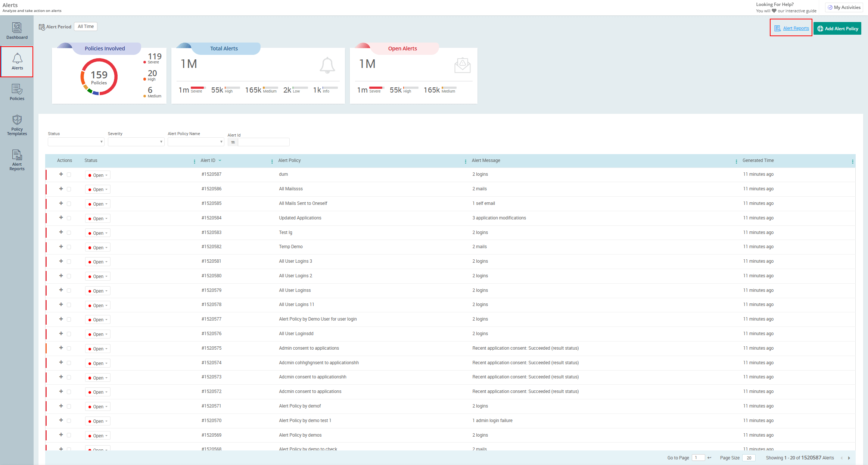Tick the checkbox for alert #1520584
Viewport: 868px width, 465px height.
tap(69, 218)
